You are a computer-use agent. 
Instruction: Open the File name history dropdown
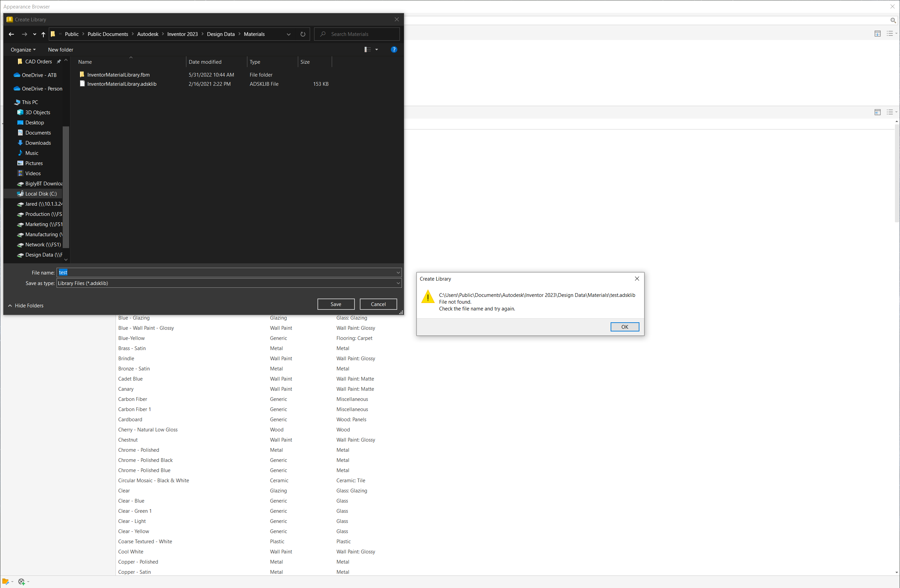click(x=397, y=272)
